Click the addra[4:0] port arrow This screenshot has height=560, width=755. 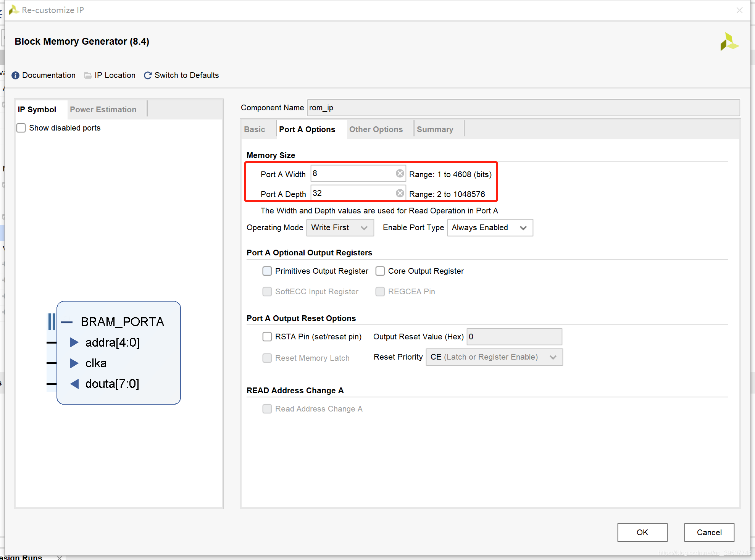(x=74, y=342)
